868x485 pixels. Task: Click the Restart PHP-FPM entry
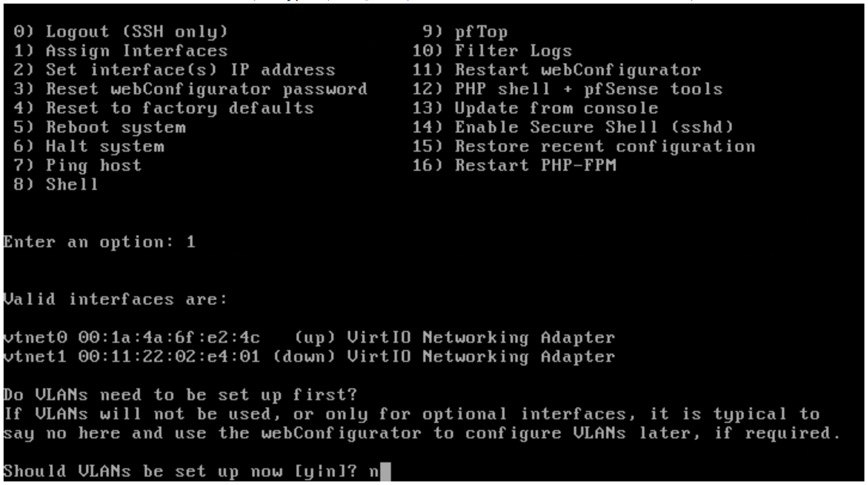point(514,165)
